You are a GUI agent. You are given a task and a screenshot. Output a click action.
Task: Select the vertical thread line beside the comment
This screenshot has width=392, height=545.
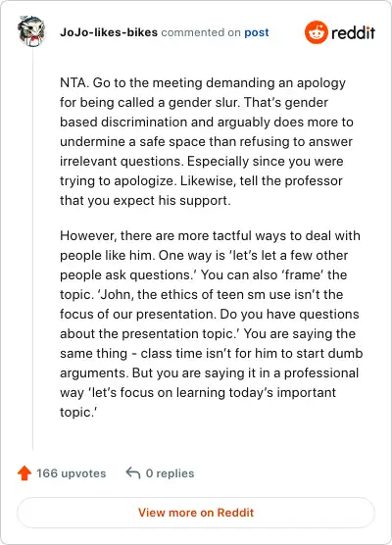pos(33,249)
